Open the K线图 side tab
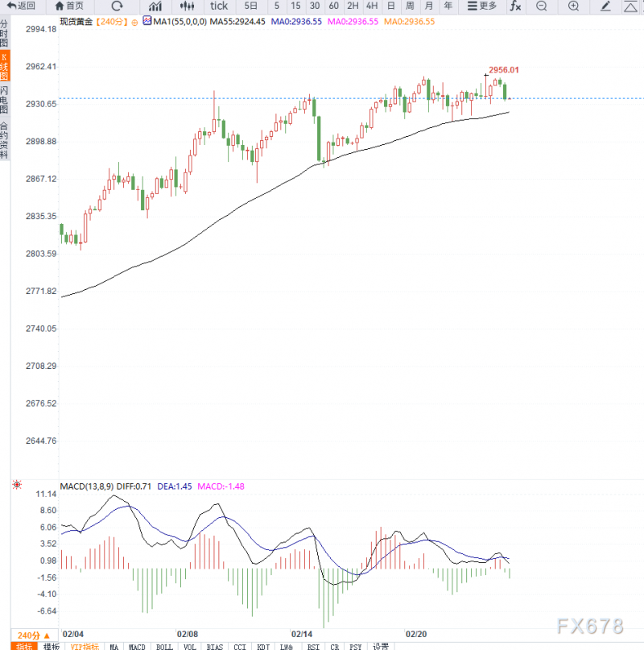Screen dimensions: 644x650 [x=5, y=66]
